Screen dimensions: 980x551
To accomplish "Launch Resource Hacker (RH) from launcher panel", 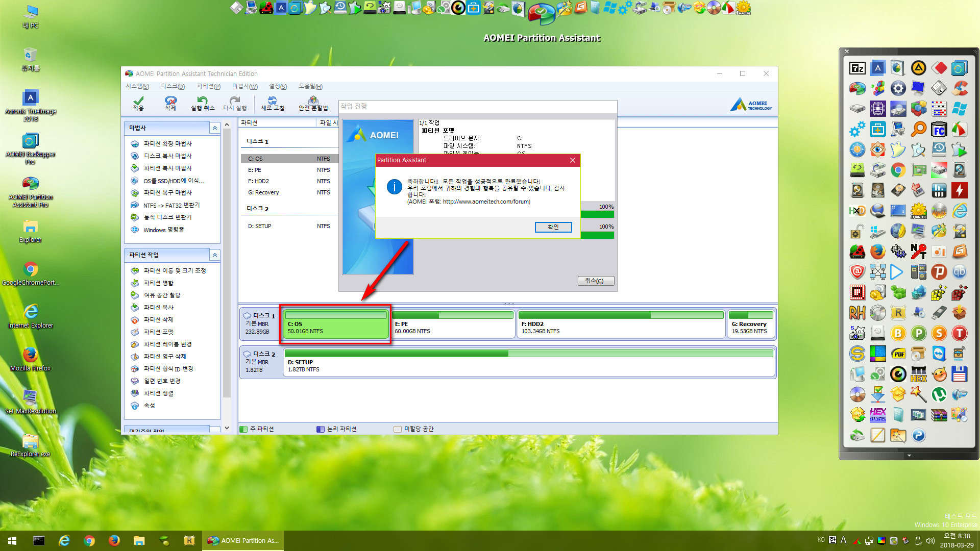I will click(x=857, y=313).
